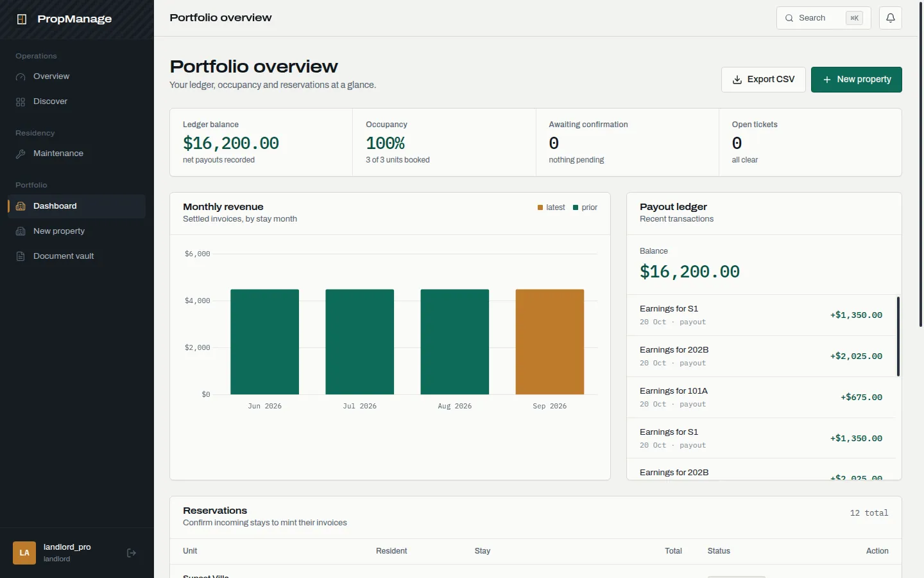The height and width of the screenshot is (578, 924).
Task: Click the page vertical scrollbar
Action: pyautogui.click(x=921, y=164)
